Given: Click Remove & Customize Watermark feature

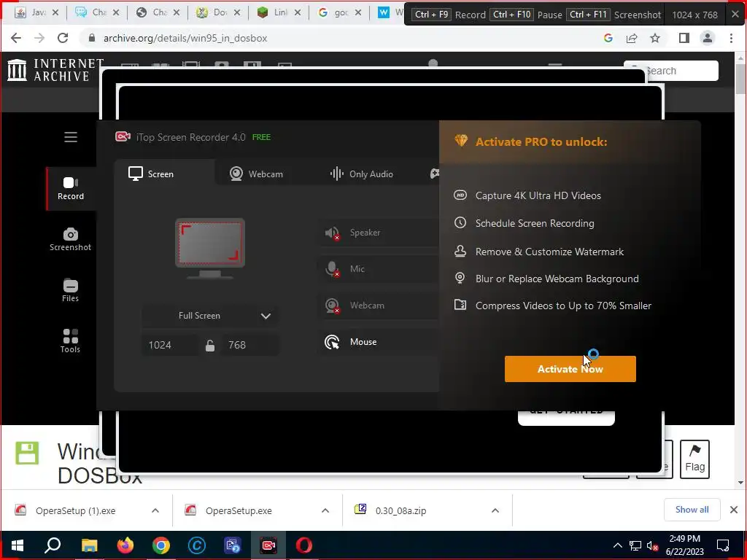Looking at the screenshot, I should click(x=549, y=252).
